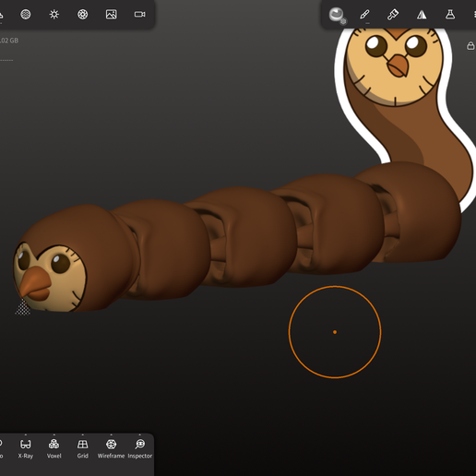
Task: Open the Material sphere settings
Action: click(x=338, y=16)
